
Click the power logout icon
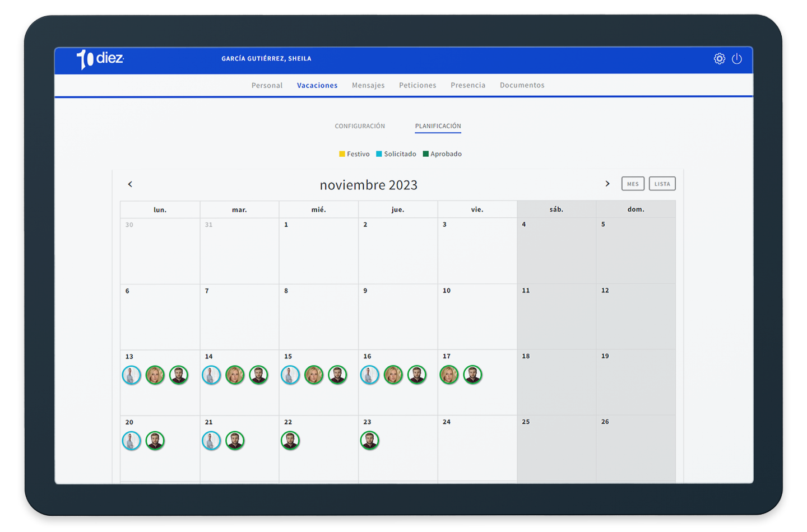[x=737, y=59]
